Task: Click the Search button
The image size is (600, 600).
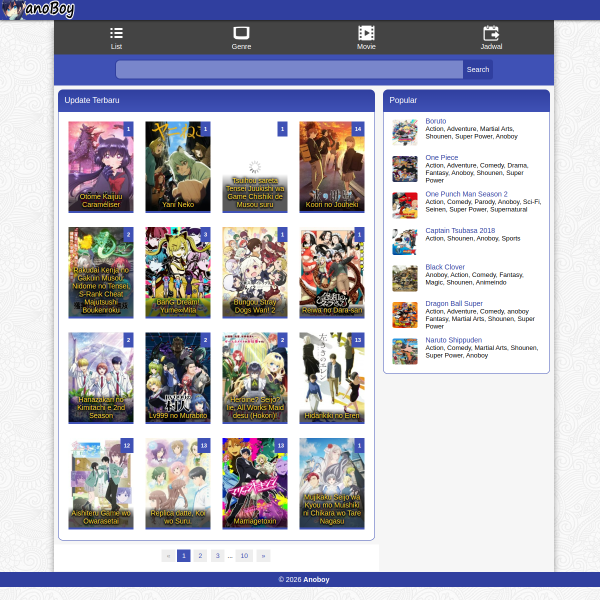Action: (x=478, y=69)
